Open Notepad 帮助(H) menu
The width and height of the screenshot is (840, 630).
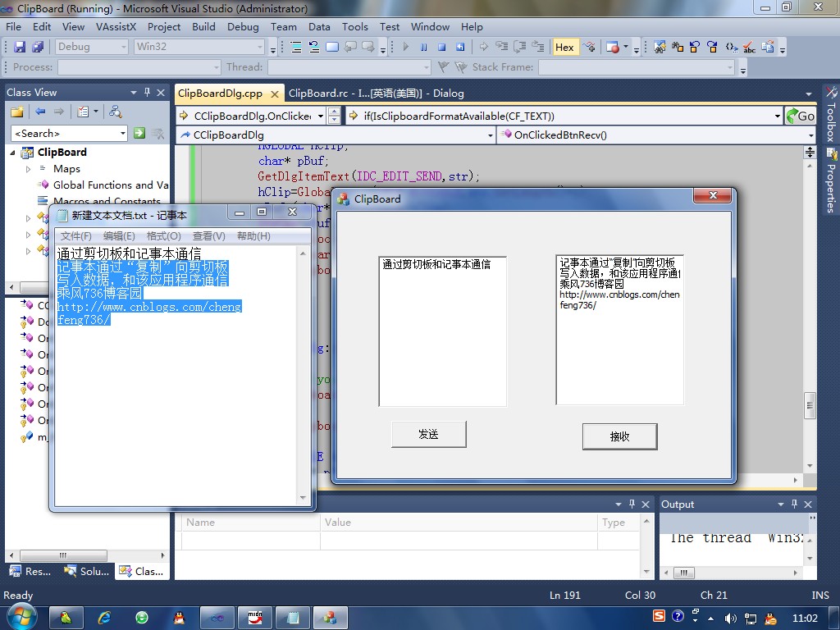[x=253, y=236]
